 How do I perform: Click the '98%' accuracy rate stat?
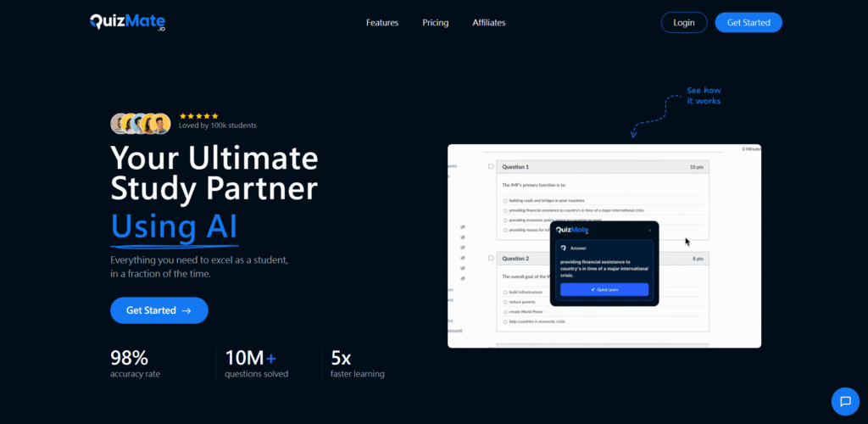(x=129, y=358)
